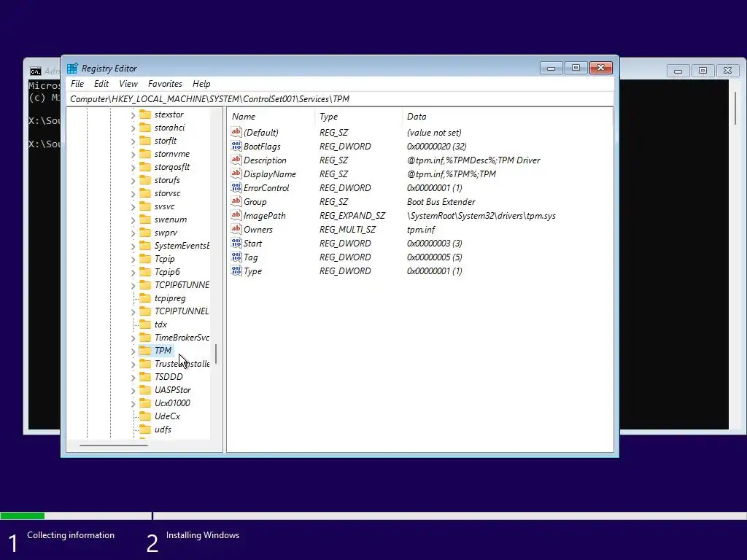Click the swprv folder icon

[x=145, y=233]
